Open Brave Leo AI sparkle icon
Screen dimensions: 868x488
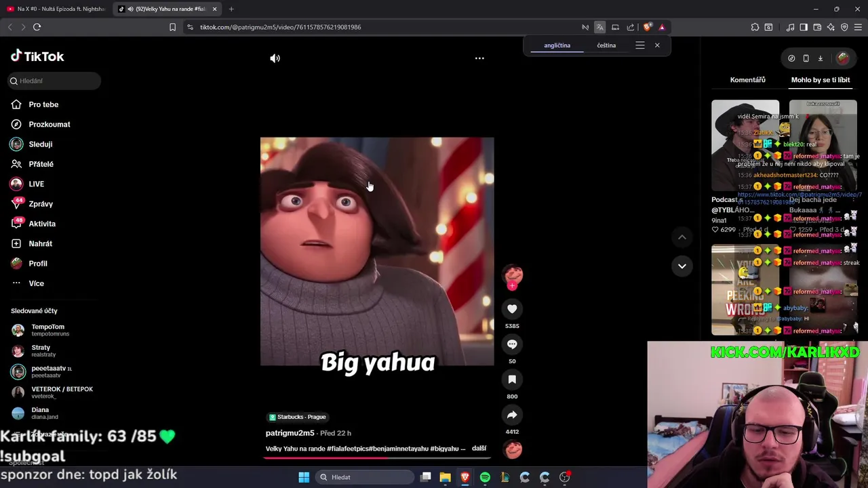(831, 27)
